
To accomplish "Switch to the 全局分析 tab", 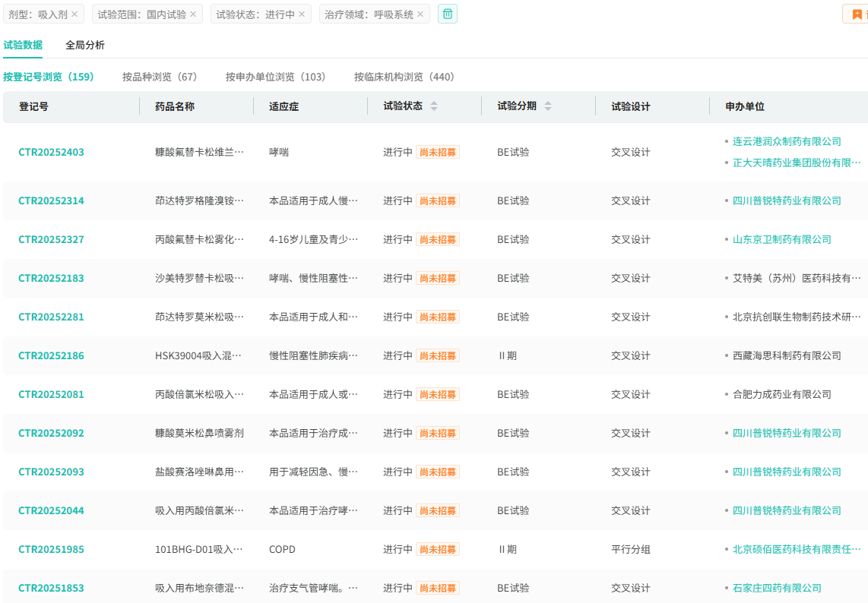I will click(85, 45).
